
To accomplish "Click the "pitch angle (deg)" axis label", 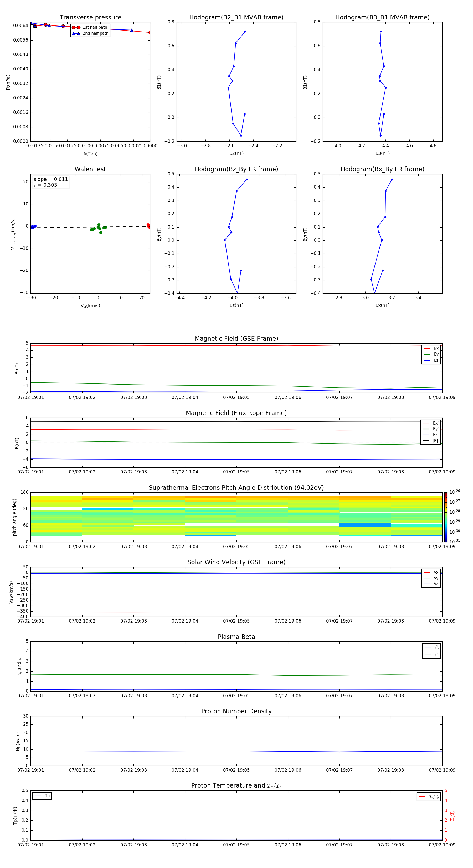I will pyautogui.click(x=14, y=517).
